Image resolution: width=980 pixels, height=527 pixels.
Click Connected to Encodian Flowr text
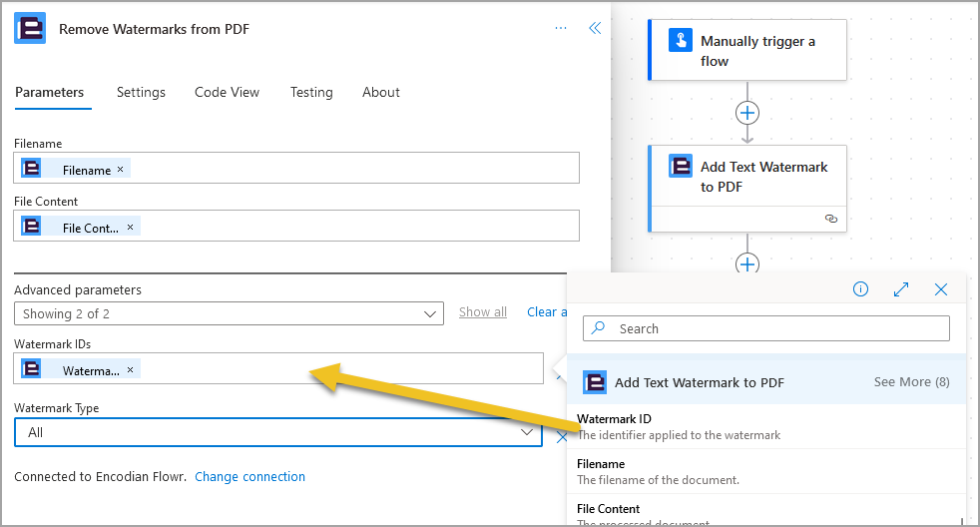tap(100, 476)
